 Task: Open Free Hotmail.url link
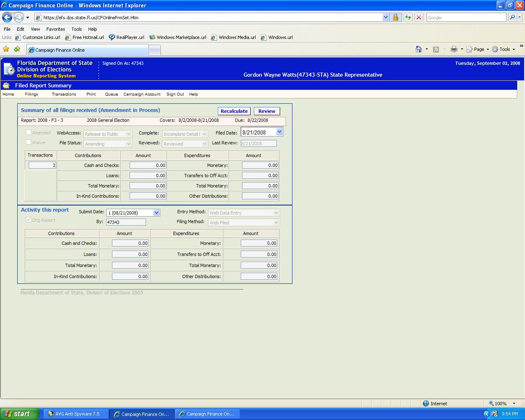[84, 37]
